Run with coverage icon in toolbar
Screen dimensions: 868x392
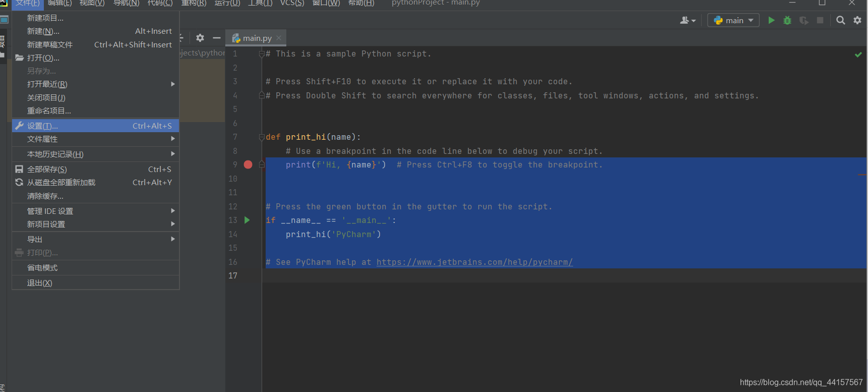point(804,20)
